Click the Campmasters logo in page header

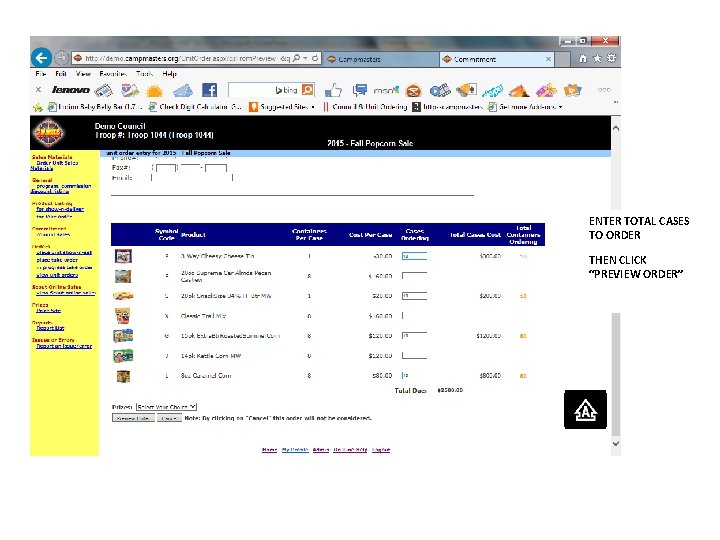tap(48, 133)
